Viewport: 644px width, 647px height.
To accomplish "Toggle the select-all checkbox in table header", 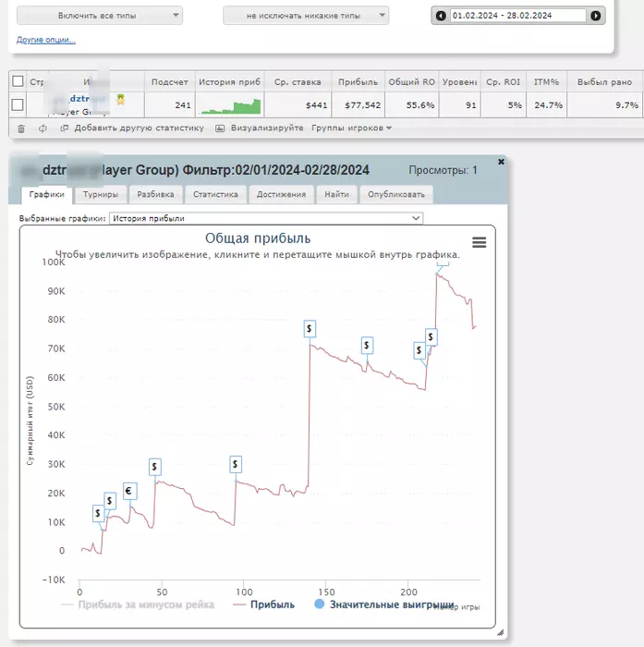I will tap(18, 81).
